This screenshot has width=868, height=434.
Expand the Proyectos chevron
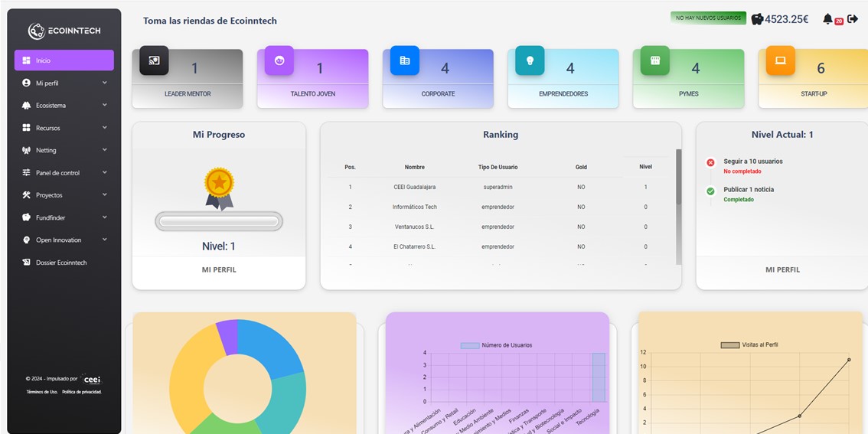click(x=105, y=194)
